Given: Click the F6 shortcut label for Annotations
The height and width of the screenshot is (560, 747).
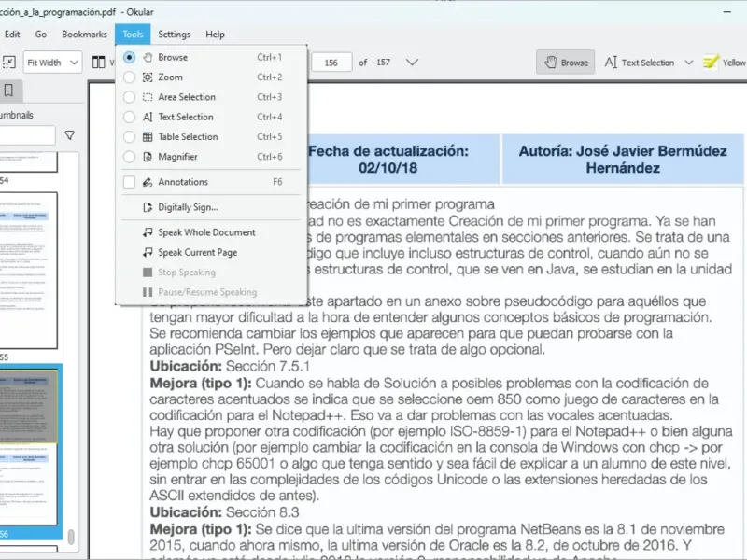Looking at the screenshot, I should [x=277, y=182].
